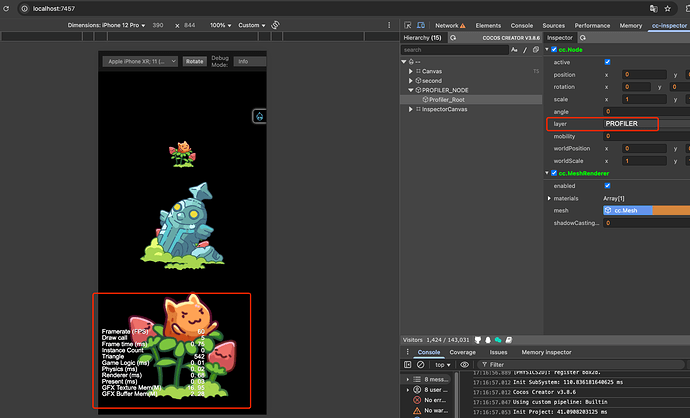Expand the Canvas node in hierarchy

click(411, 71)
